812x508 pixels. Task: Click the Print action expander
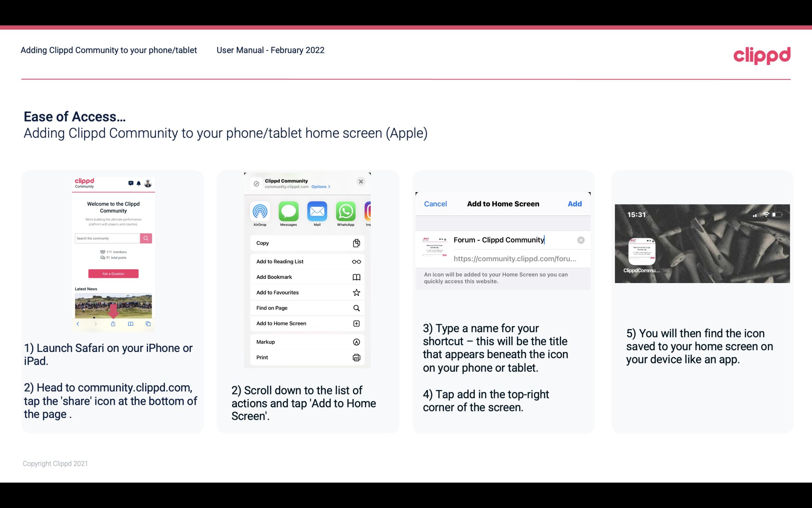[x=356, y=357]
